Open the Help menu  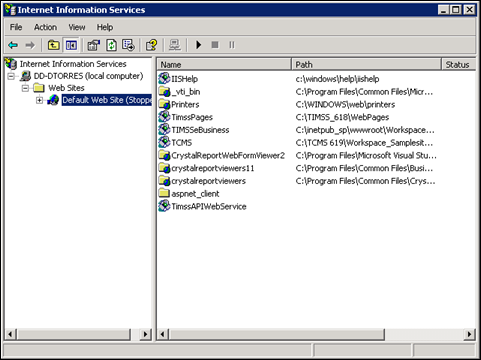coord(105,27)
